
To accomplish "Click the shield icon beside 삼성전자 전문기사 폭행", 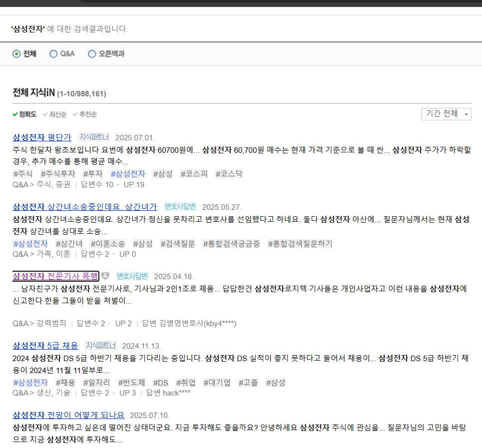I will tap(105, 276).
